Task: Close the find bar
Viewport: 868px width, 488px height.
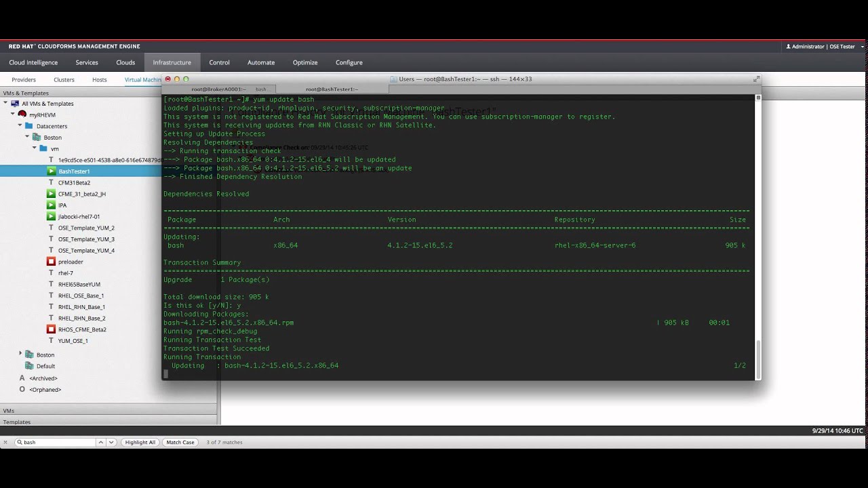Action: (6, 442)
